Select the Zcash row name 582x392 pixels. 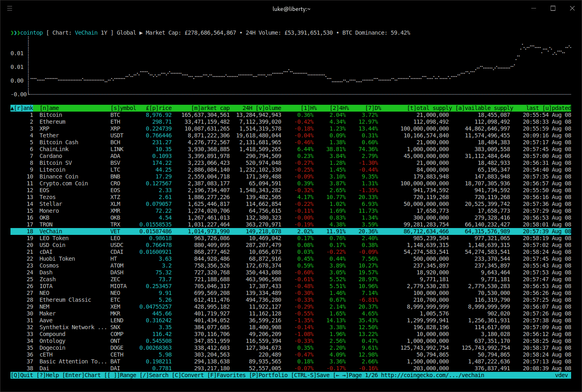[48, 279]
